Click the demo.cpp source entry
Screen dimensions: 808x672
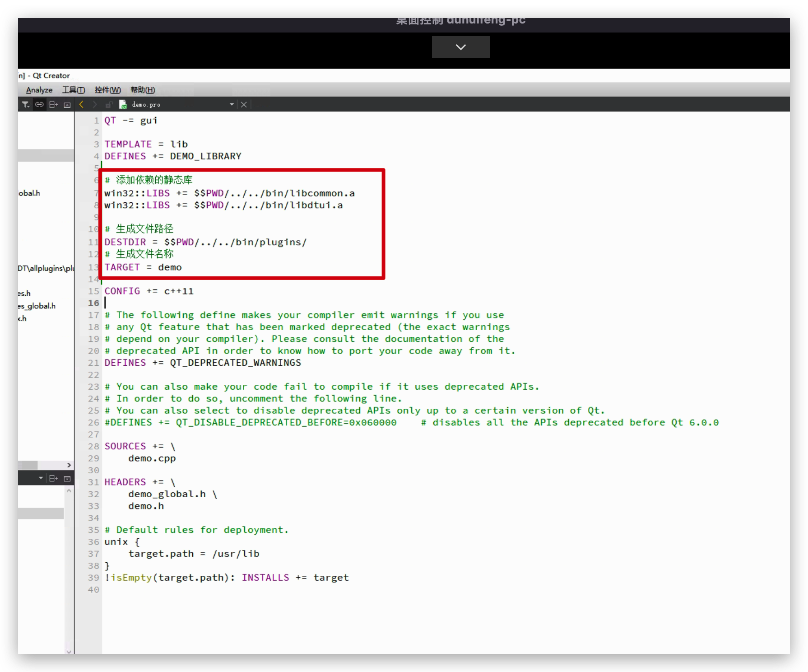tap(152, 458)
